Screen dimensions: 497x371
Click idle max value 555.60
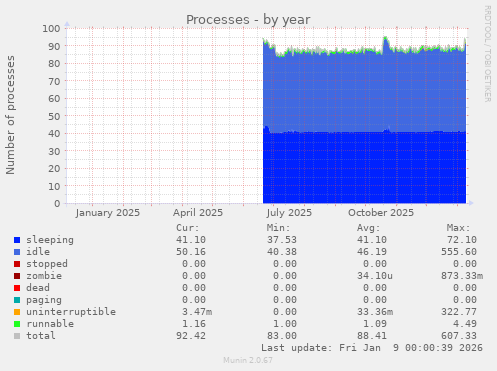pos(459,252)
